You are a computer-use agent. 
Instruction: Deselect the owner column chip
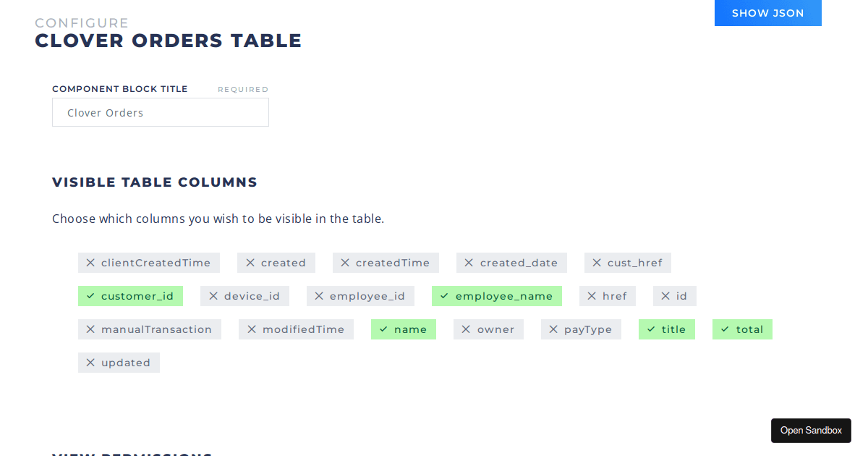[488, 329]
